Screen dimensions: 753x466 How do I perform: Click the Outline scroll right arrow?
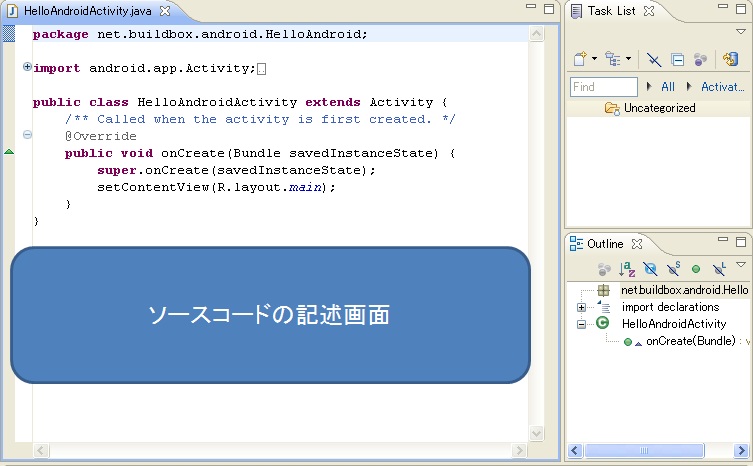coord(741,451)
